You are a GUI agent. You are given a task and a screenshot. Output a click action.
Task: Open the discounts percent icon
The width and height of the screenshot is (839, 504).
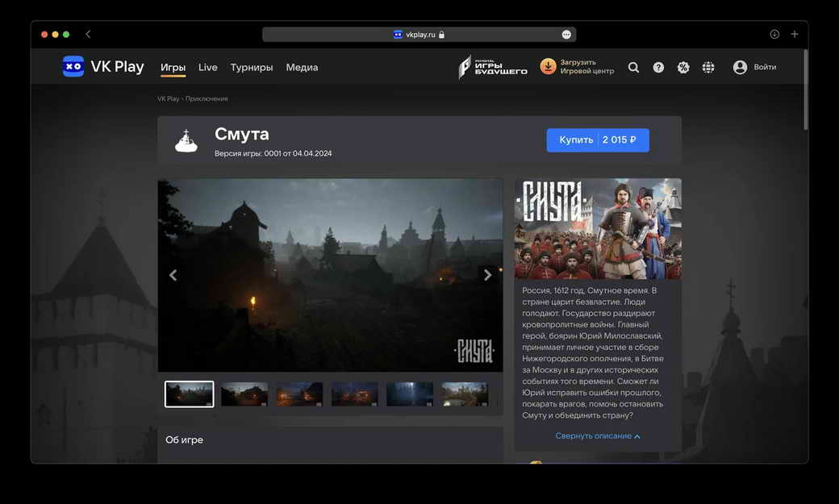[x=683, y=68]
